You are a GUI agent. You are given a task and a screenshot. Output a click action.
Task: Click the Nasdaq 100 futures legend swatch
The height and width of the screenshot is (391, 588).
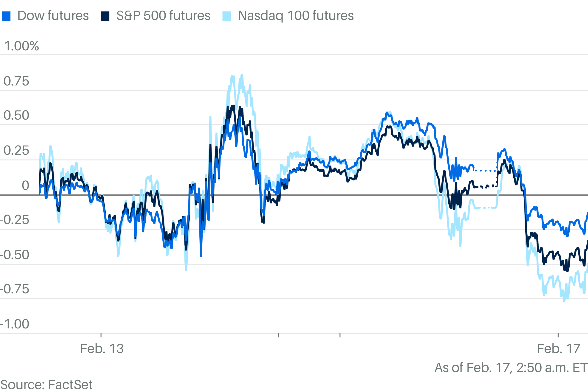click(x=226, y=16)
